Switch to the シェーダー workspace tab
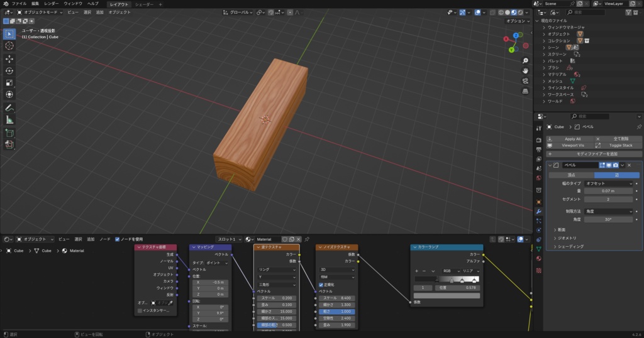This screenshot has width=644, height=338. coord(144,4)
